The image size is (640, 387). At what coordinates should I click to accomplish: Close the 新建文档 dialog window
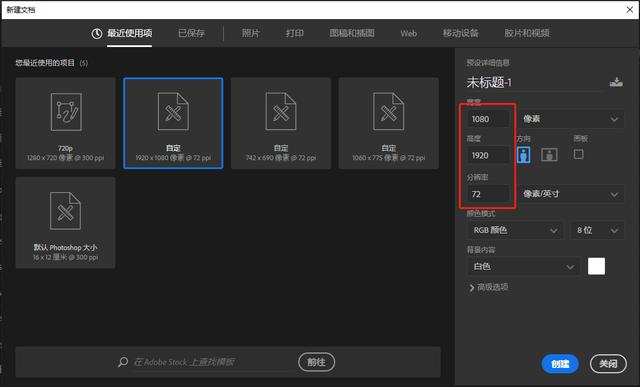(x=630, y=9)
